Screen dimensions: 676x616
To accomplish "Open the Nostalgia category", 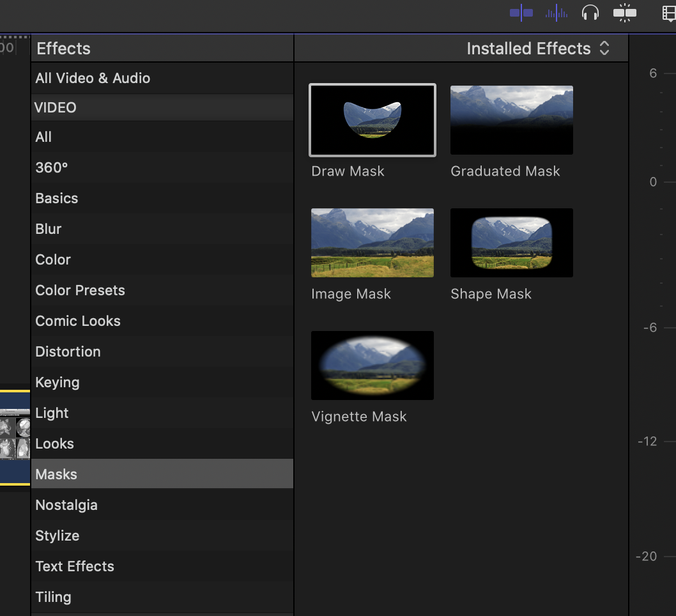I will point(162,505).
